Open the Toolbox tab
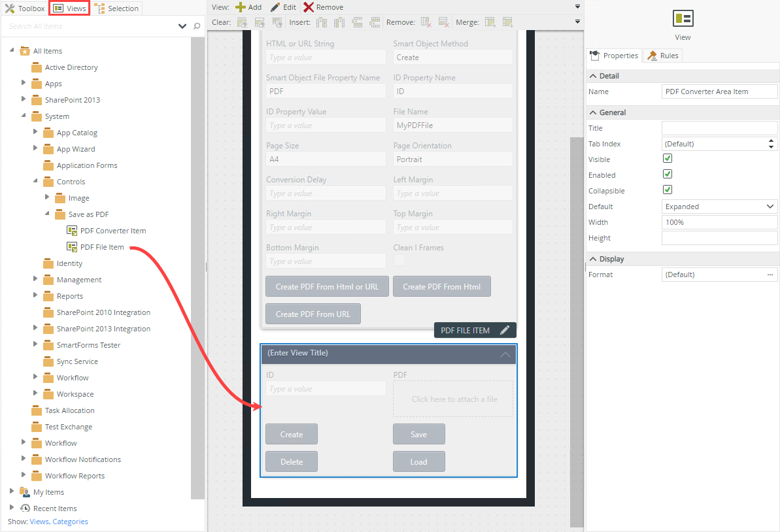 coord(25,8)
